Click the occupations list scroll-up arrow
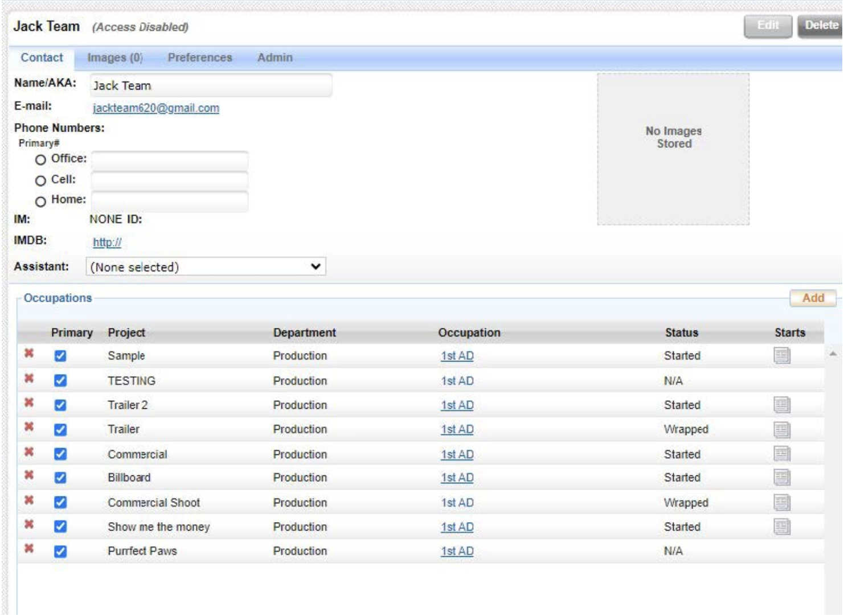This screenshot has height=616, width=844. pyautogui.click(x=833, y=354)
